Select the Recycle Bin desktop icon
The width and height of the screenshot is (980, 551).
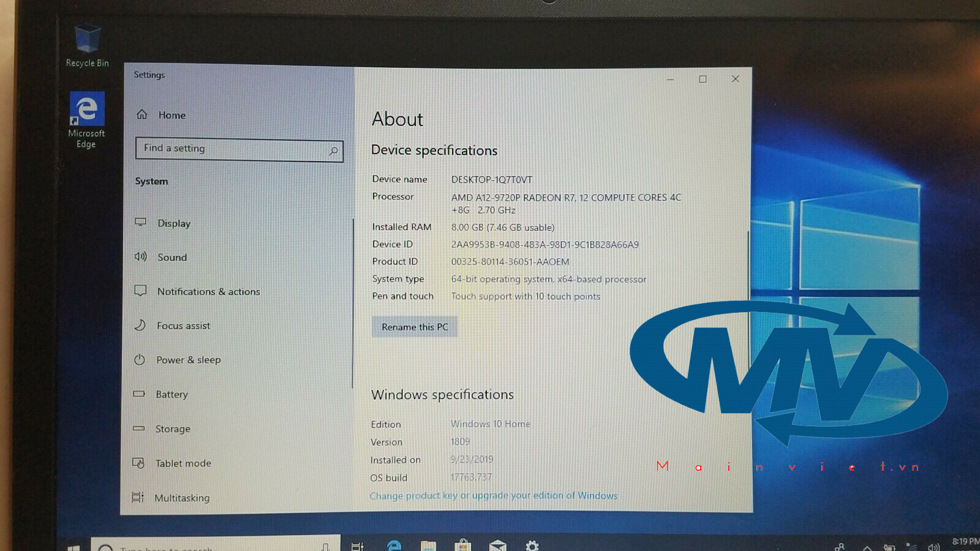(87, 45)
